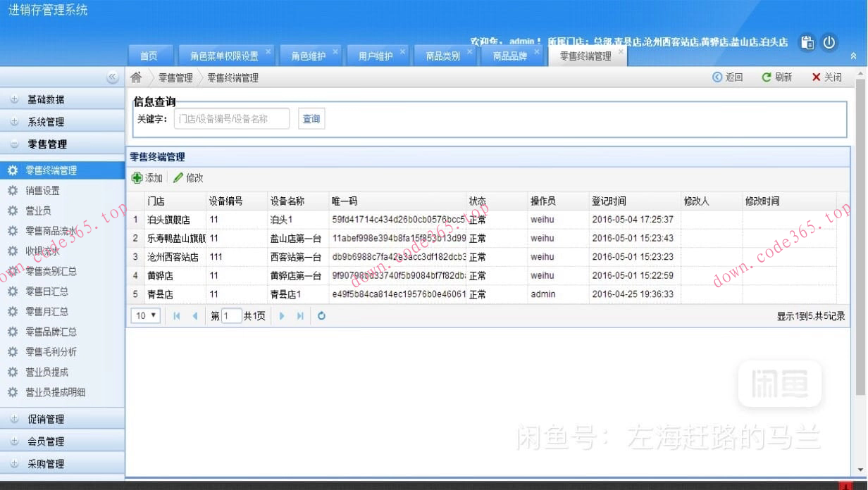Image resolution: width=868 pixels, height=490 pixels.
Task: Click the home icon in the breadcrumb
Action: [x=135, y=77]
